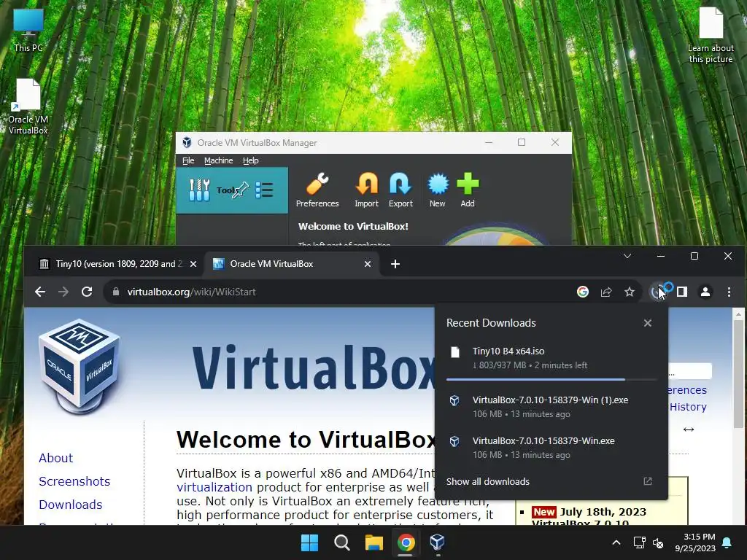Click the virtualization hyperlink in the text
The image size is (747, 560).
tap(214, 487)
